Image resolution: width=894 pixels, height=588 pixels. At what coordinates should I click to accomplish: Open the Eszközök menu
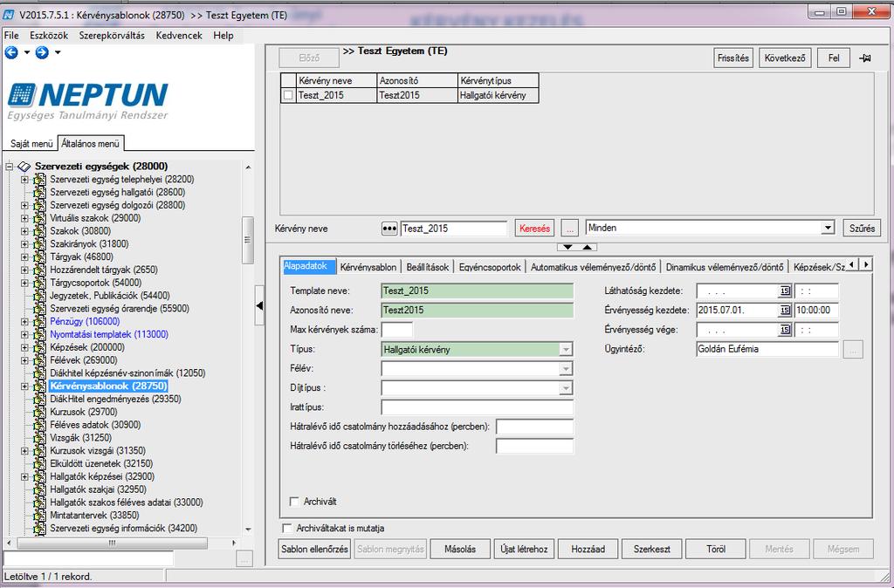click(49, 35)
